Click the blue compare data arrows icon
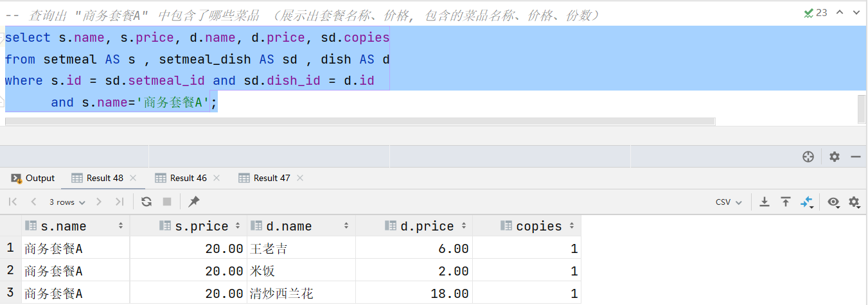This screenshot has width=868, height=305. click(x=806, y=202)
